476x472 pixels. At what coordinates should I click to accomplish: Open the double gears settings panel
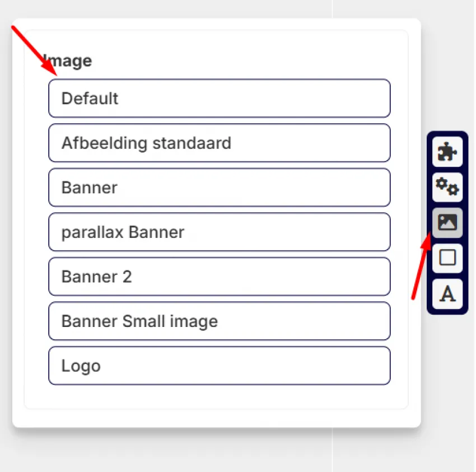click(x=447, y=187)
